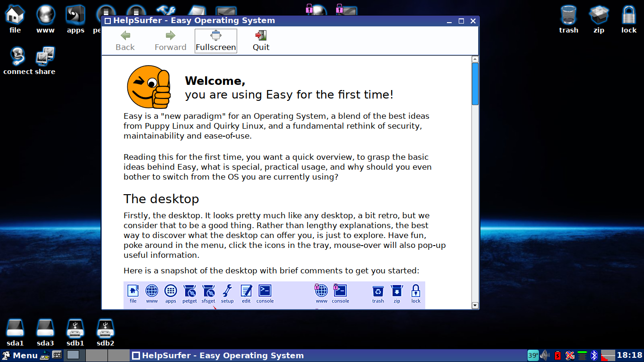Viewport: 644px width, 362px height.
Task: Open the sdb1 USB drive icon
Action: pos(75,333)
